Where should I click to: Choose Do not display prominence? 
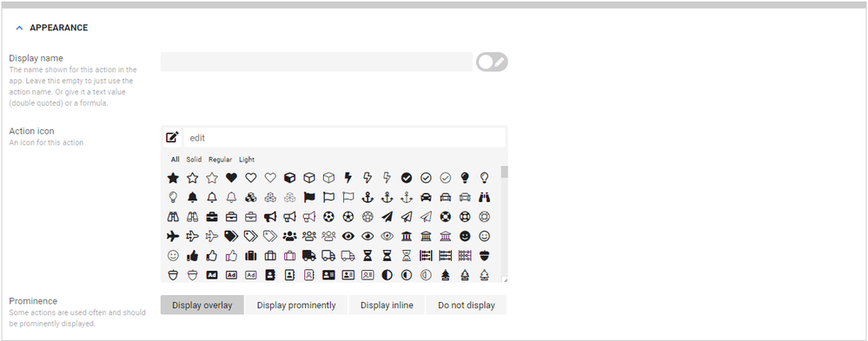(466, 305)
